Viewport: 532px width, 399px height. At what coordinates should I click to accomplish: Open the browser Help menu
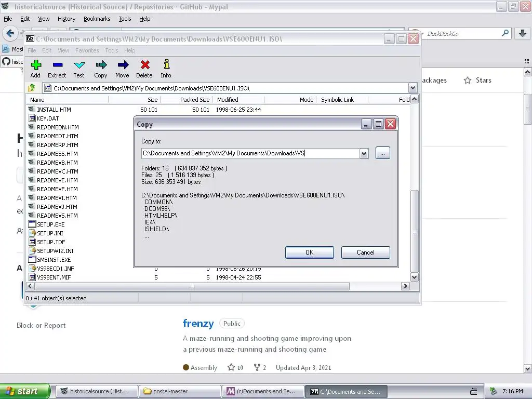(144, 19)
